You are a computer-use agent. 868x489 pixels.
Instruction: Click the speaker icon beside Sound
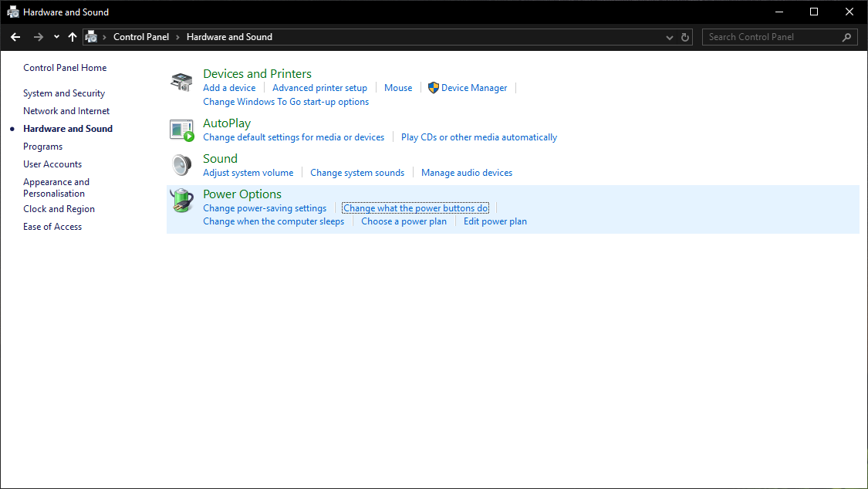181,165
